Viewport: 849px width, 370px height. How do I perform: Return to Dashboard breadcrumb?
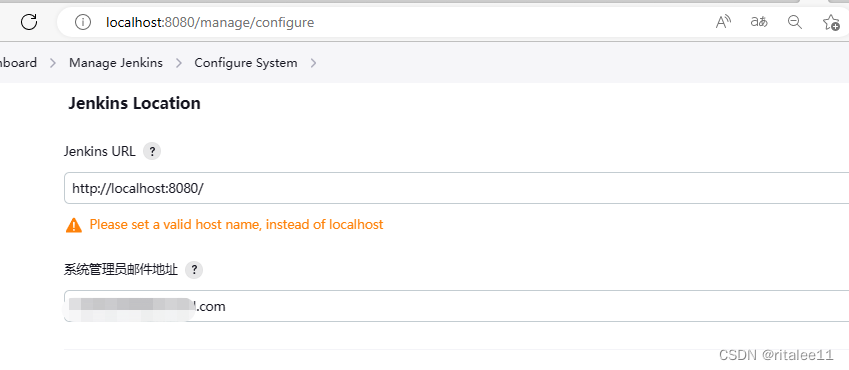click(18, 63)
